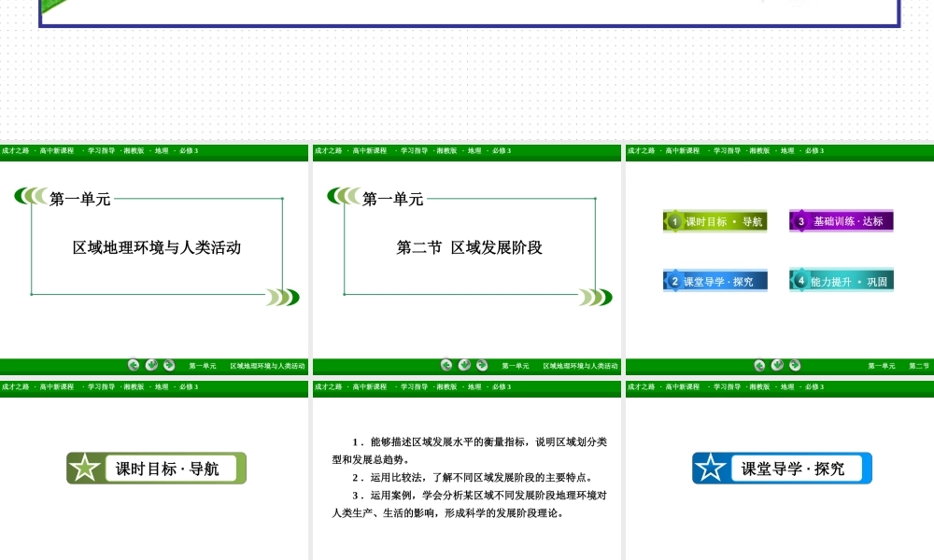Select the 第二节 区域发展阶段 heading text
This screenshot has width=934, height=560.
click(x=470, y=247)
